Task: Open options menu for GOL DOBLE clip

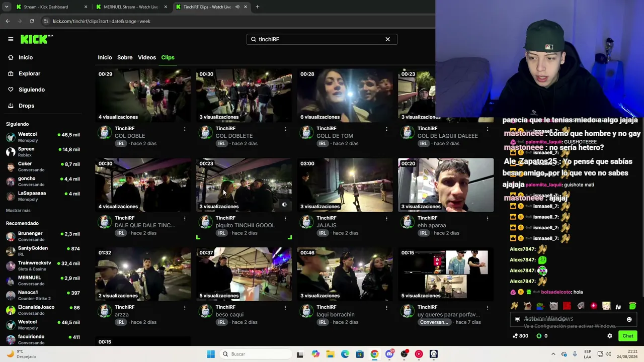Action: (x=185, y=129)
